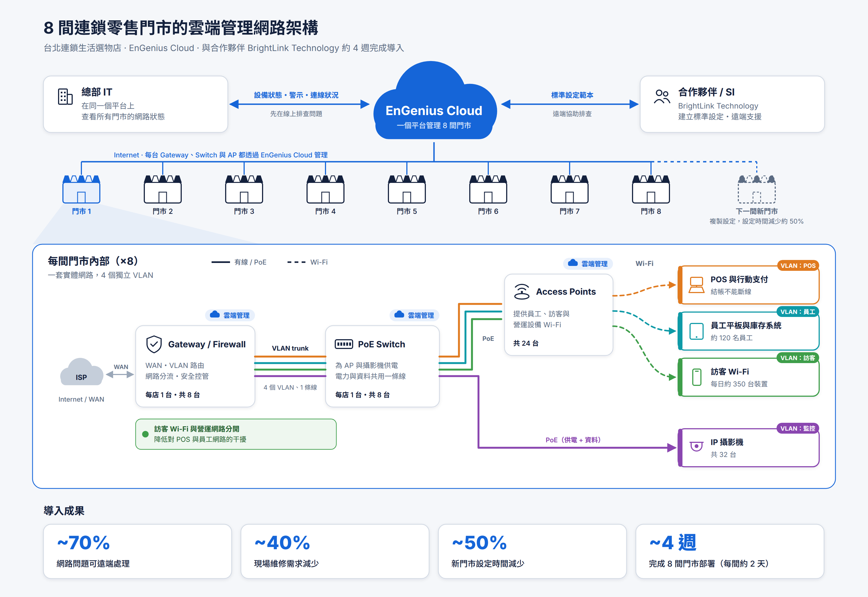Viewport: 868px width, 597px height.
Task: Click the VLAN：POS tag
Action: [x=798, y=266]
